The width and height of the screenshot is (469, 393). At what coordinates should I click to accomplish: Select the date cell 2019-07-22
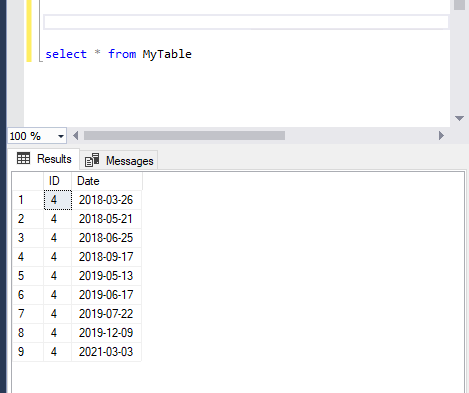click(x=106, y=314)
